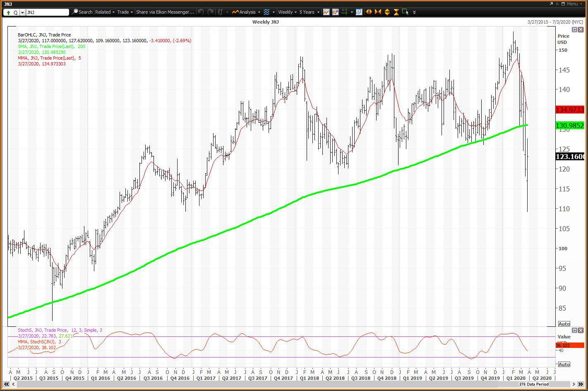588x391 pixels.
Task: Open the Weekly interval dropdown
Action: click(x=286, y=12)
